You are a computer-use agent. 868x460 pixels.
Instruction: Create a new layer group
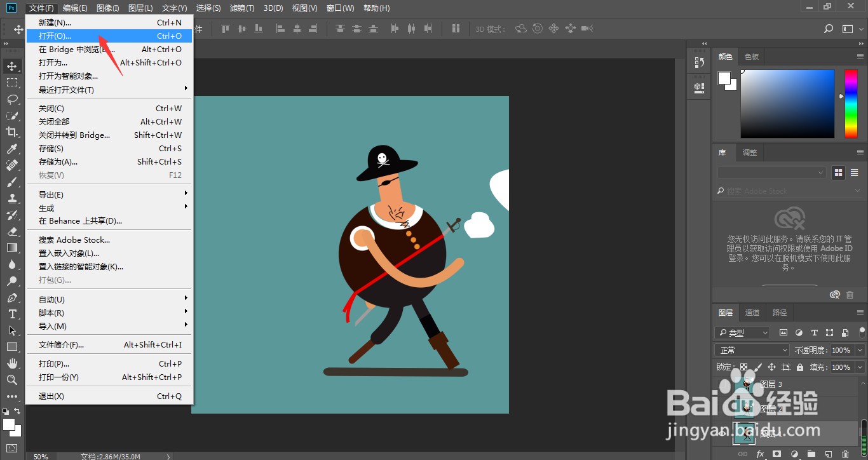tap(811, 454)
